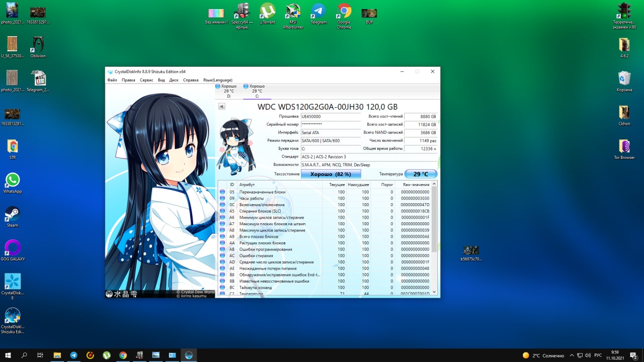
Task: Click the MSI Afterburner desktop icon
Action: point(293,11)
